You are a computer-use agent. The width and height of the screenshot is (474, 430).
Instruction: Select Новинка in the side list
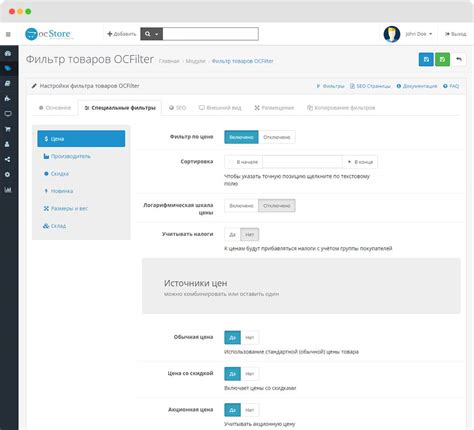pos(81,191)
